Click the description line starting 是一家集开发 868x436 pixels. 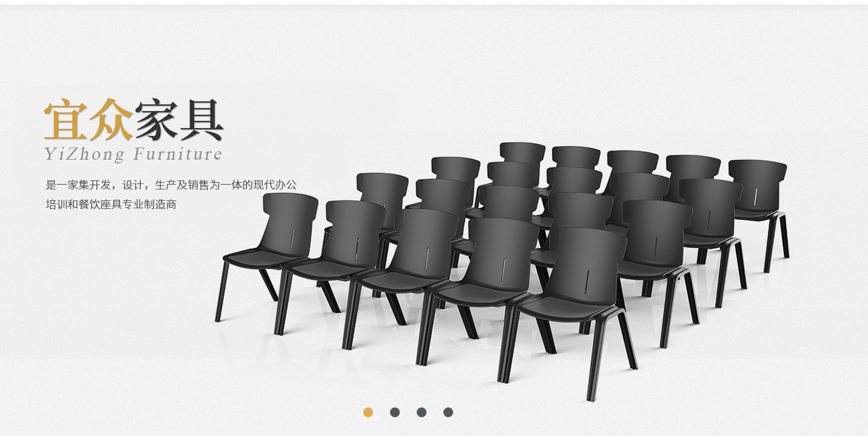coord(172,185)
